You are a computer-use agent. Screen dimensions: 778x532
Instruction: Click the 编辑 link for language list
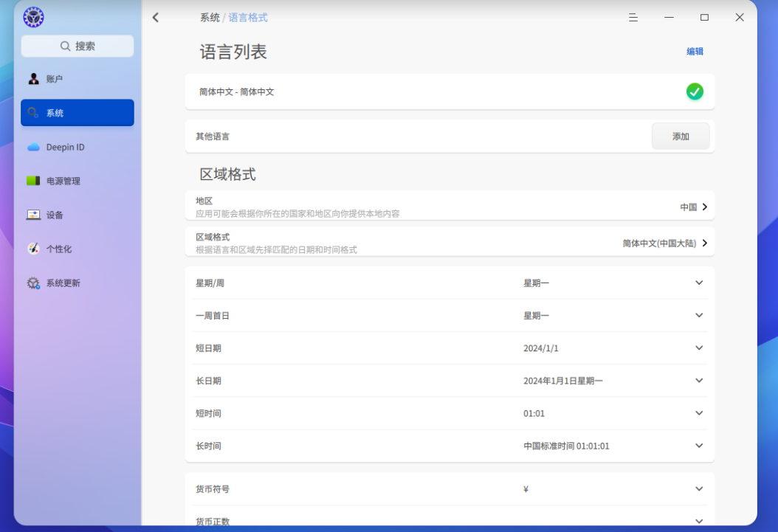coord(695,52)
